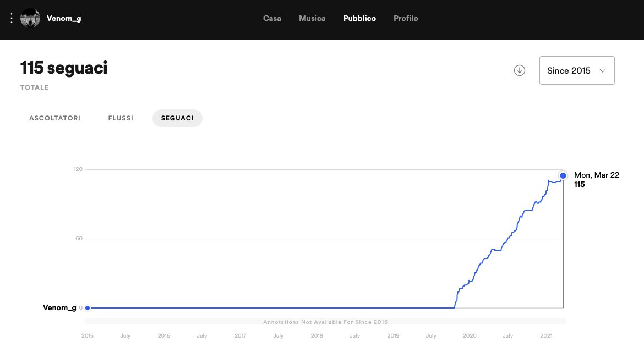Click the Annotations Not Available notice
The width and height of the screenshot is (644, 358).
coord(325,322)
